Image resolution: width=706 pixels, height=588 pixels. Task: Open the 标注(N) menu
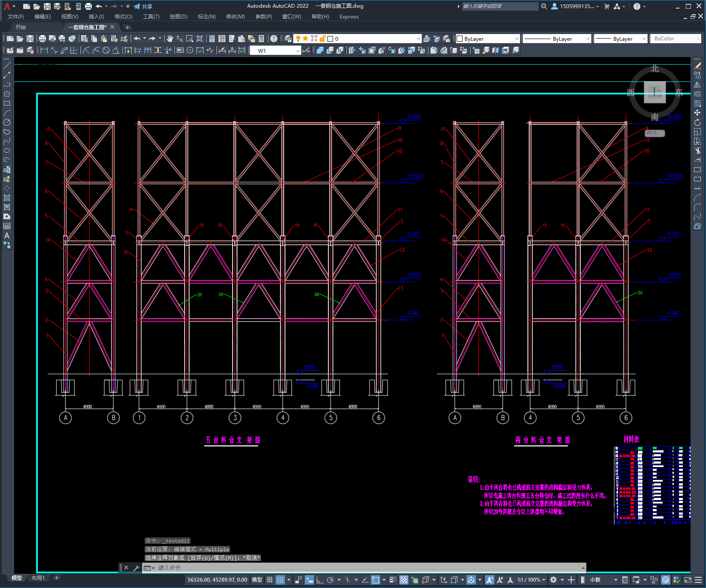(x=206, y=17)
